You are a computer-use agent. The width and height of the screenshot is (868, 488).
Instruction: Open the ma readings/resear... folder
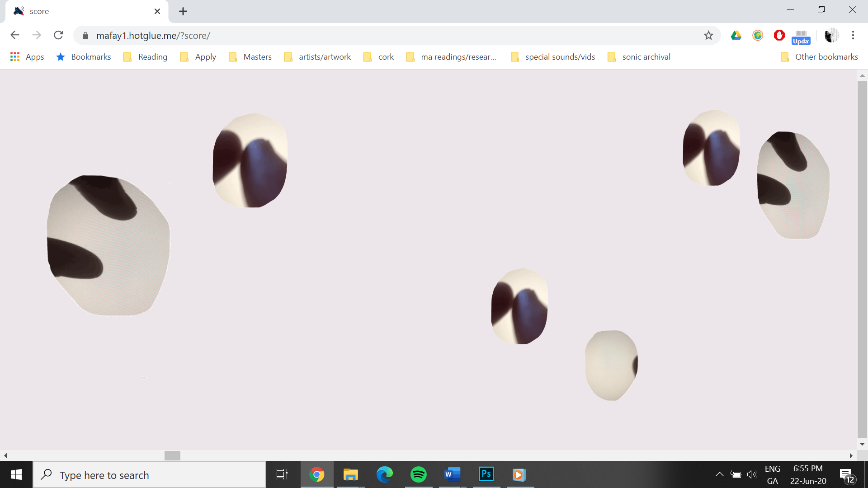[451, 57]
